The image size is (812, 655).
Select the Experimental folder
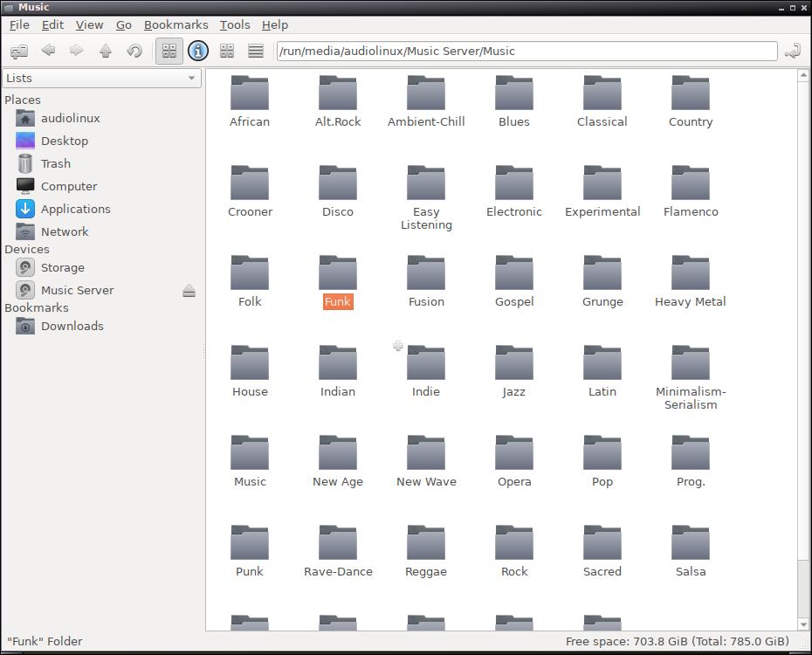(x=602, y=191)
